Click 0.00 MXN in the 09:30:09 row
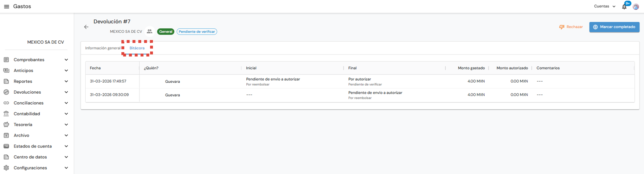Screen dimensions: 644x174 pos(519,95)
